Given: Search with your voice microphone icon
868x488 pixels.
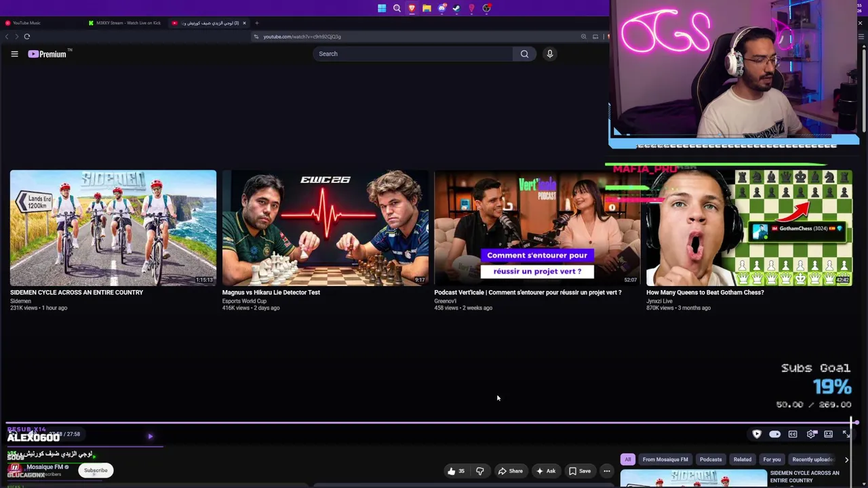Looking at the screenshot, I should click(x=550, y=54).
